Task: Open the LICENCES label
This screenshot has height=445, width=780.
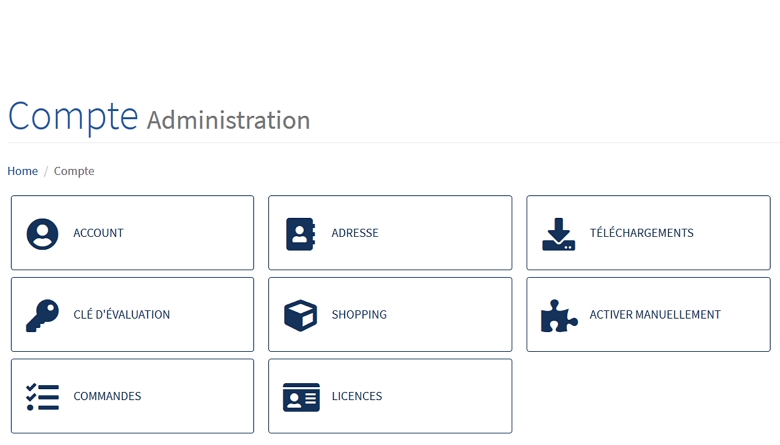Action: [357, 396]
